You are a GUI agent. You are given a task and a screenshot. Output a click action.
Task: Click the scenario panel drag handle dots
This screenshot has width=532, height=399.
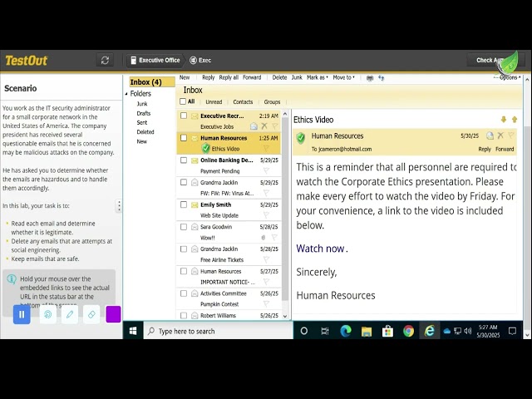119,205
